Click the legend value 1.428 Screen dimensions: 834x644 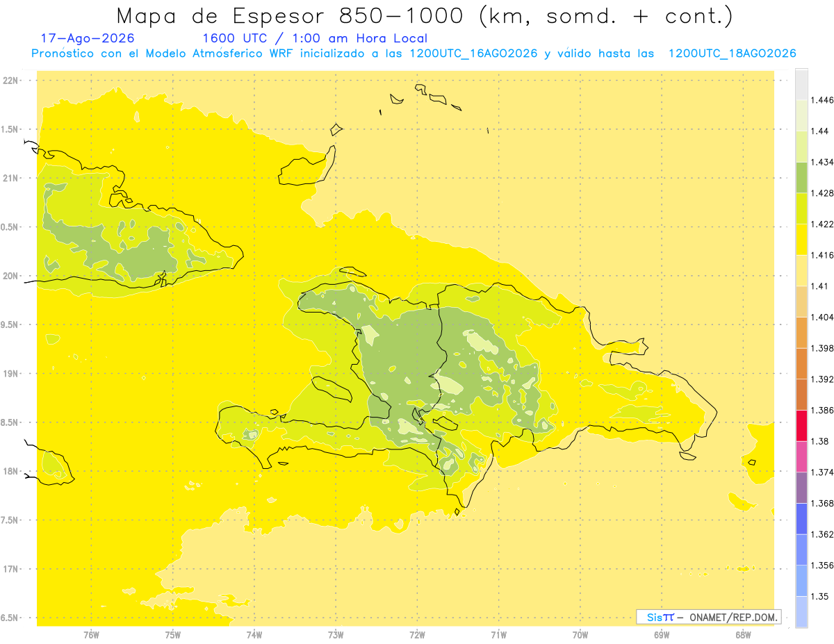(x=822, y=193)
